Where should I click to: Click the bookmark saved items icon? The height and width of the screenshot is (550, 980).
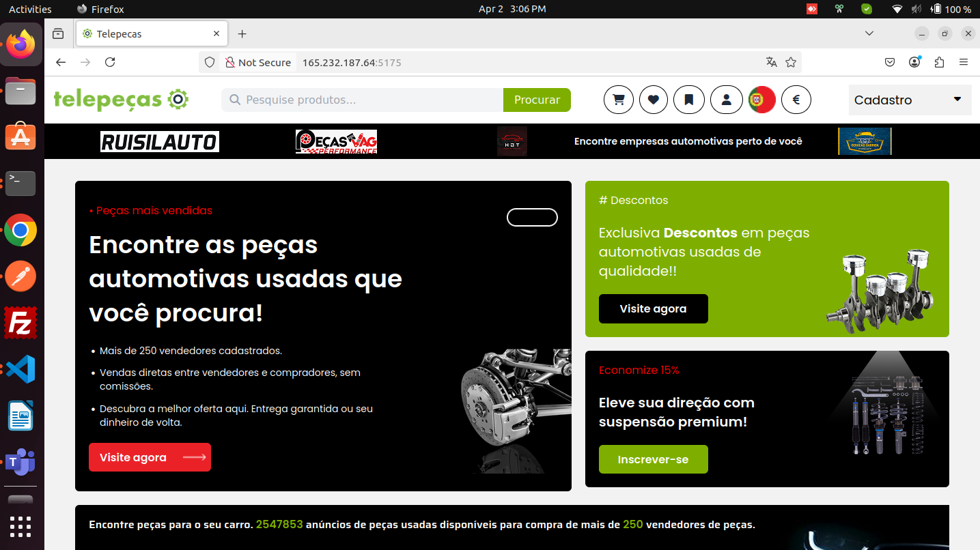tap(689, 100)
